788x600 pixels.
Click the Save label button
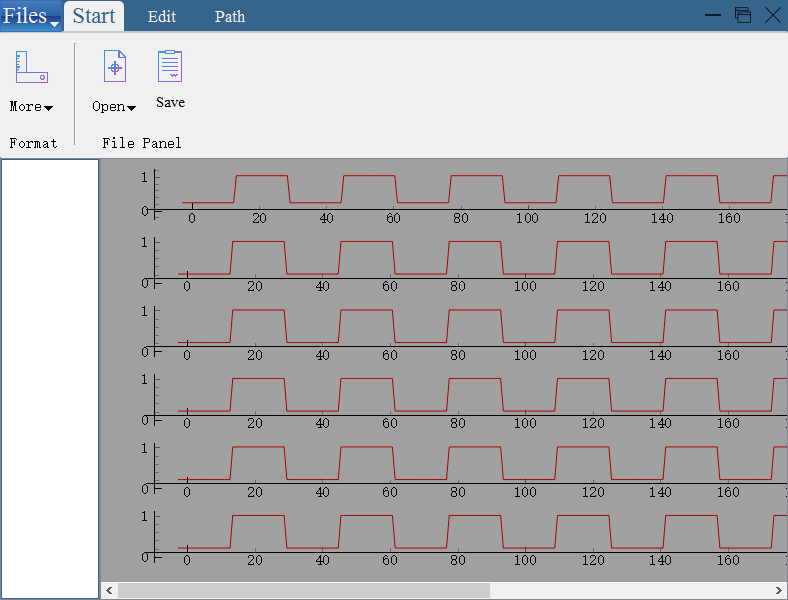[170, 103]
